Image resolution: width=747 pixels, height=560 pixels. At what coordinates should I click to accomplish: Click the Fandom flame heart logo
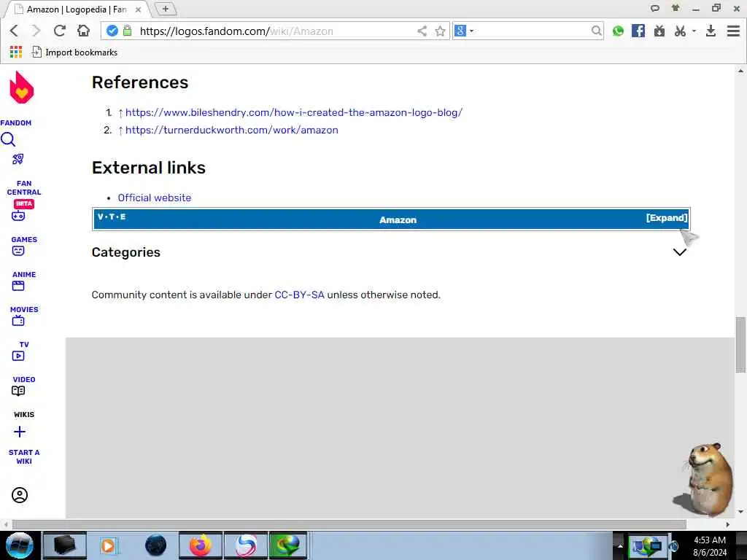(21, 87)
